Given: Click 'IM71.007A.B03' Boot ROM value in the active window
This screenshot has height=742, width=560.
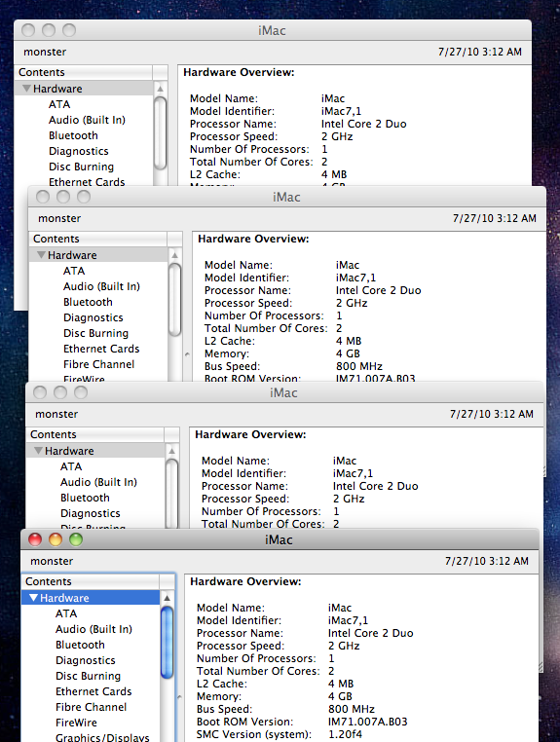Looking at the screenshot, I should click(x=368, y=722).
